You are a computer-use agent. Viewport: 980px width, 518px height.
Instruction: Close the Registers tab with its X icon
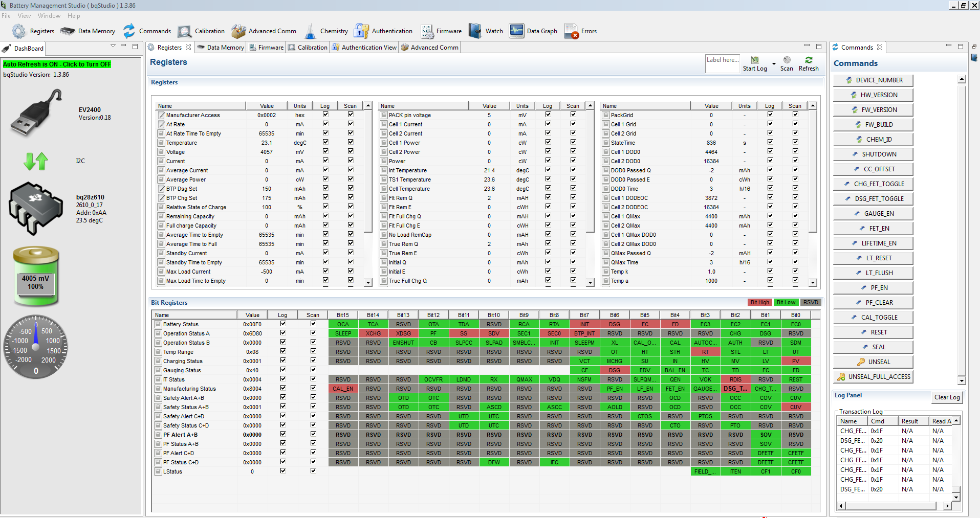coord(188,48)
